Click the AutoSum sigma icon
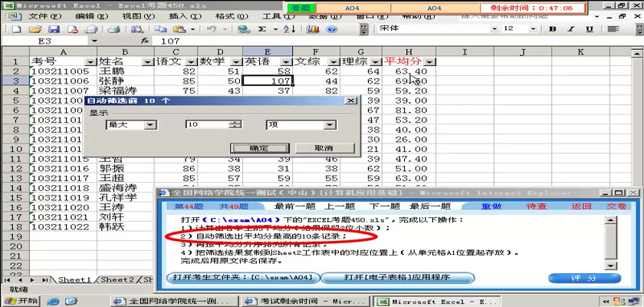Image resolution: width=644 pixels, height=307 pixels. pyautogui.click(x=262, y=29)
